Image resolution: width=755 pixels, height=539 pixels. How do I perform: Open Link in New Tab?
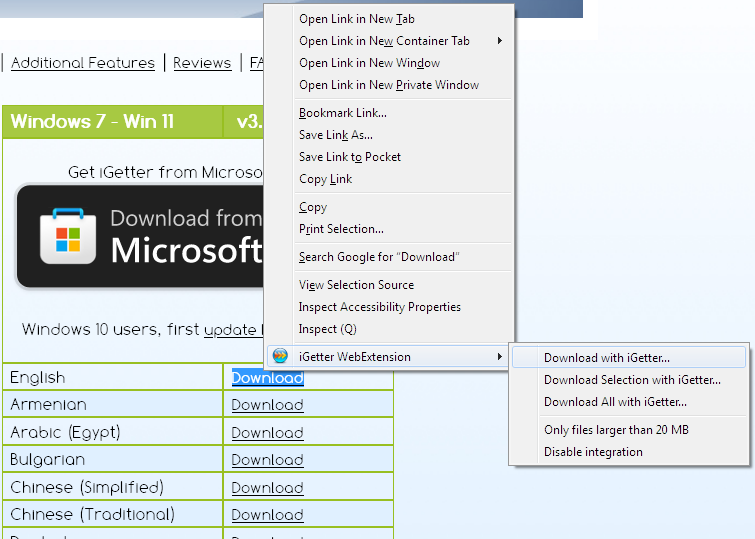click(357, 19)
